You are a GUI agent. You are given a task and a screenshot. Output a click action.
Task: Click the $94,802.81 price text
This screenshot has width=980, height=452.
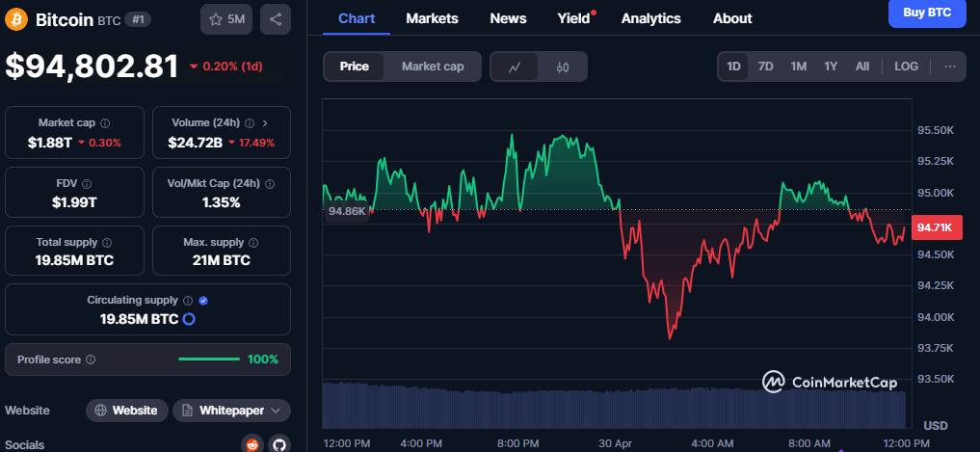(x=92, y=66)
